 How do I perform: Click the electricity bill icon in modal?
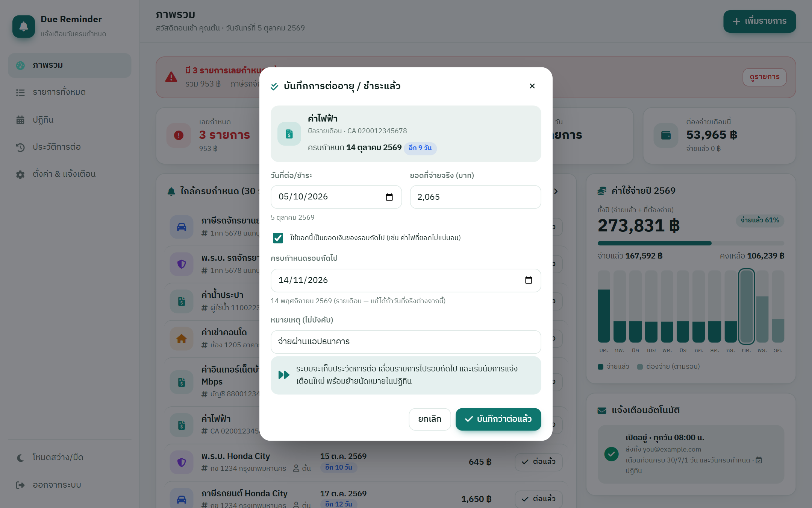pos(289,134)
